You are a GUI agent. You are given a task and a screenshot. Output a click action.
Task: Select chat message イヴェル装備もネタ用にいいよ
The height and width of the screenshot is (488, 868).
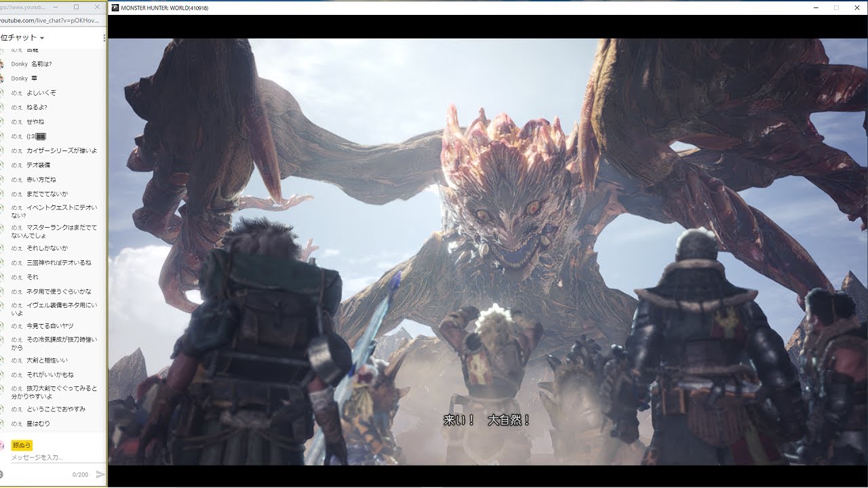click(x=54, y=309)
